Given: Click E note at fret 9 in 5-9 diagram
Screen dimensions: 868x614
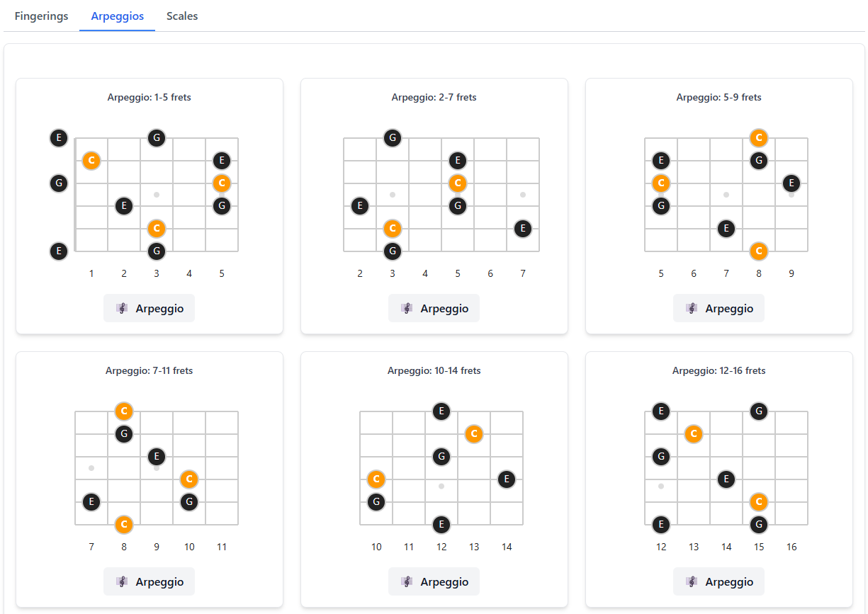Looking at the screenshot, I should 791,183.
